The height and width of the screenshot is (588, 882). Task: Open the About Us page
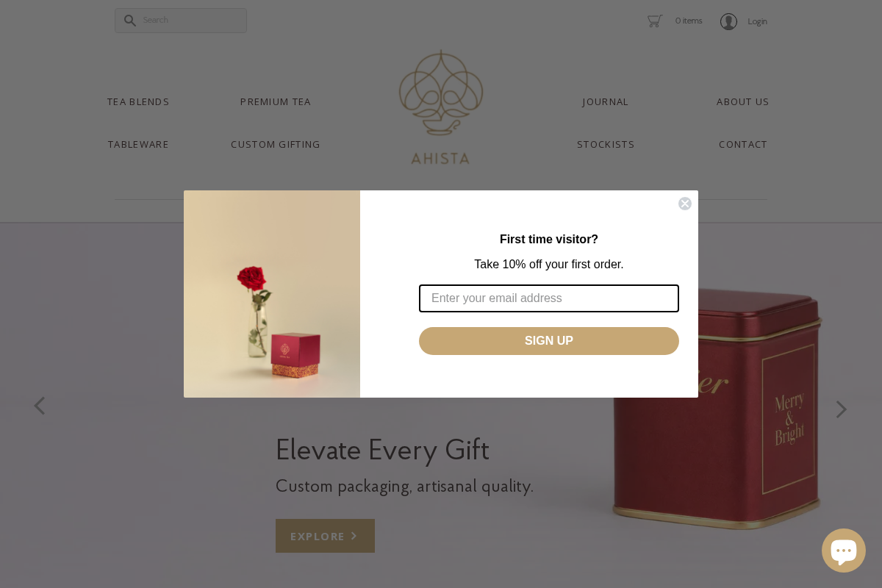743,101
